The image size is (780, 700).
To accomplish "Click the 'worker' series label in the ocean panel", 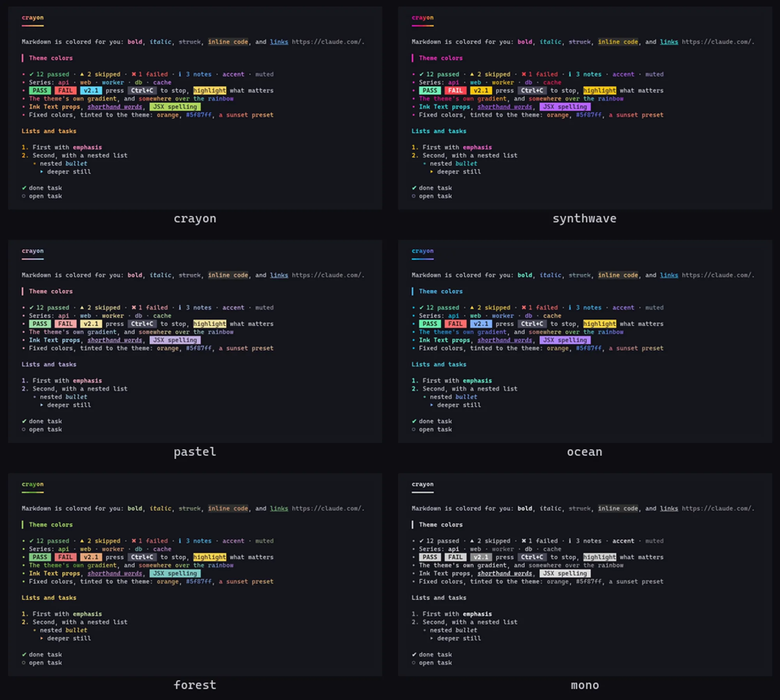I will click(x=503, y=316).
